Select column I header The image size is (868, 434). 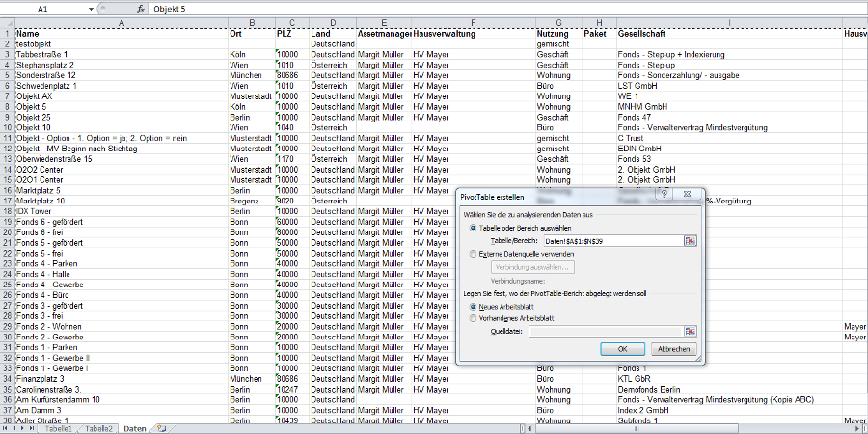pyautogui.click(x=730, y=23)
